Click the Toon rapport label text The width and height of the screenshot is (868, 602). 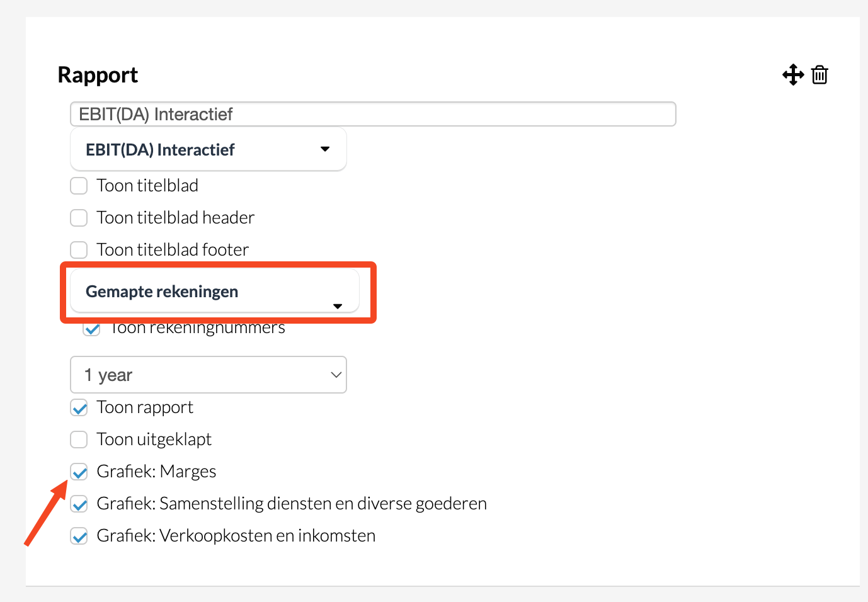coord(145,408)
